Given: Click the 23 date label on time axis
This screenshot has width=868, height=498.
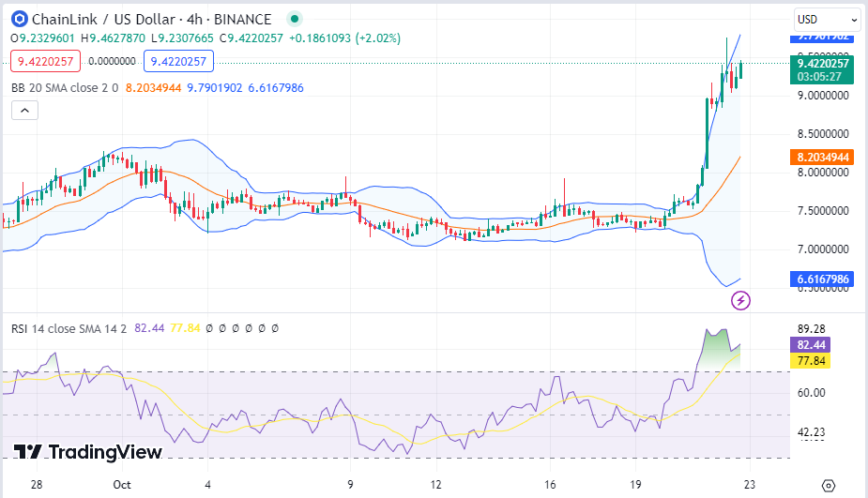Looking at the screenshot, I should click(x=749, y=485).
